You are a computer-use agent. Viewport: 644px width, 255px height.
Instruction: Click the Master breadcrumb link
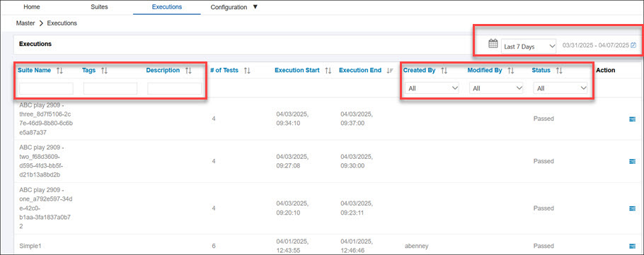25,23
